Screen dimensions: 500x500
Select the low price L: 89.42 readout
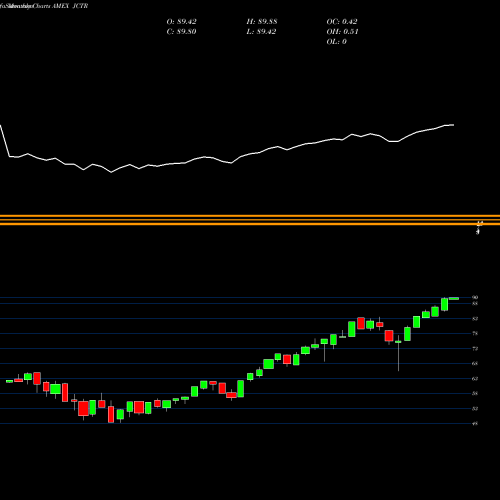(261, 32)
